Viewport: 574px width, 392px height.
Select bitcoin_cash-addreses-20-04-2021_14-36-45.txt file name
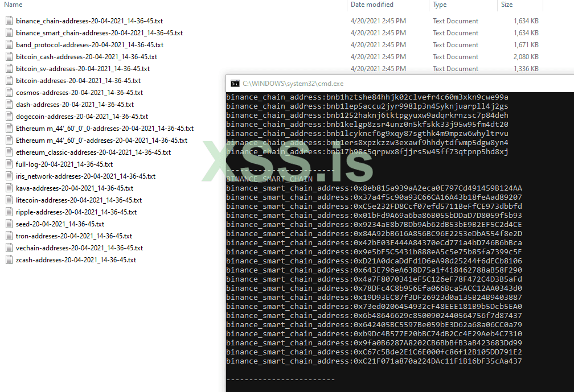tap(87, 57)
